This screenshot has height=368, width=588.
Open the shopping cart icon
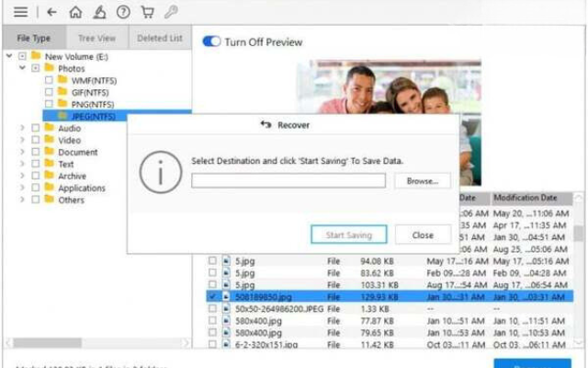tap(147, 12)
